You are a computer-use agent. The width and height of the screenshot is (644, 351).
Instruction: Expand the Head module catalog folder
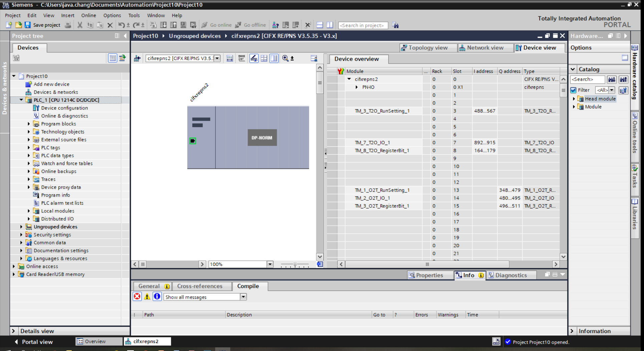pyautogui.click(x=574, y=99)
